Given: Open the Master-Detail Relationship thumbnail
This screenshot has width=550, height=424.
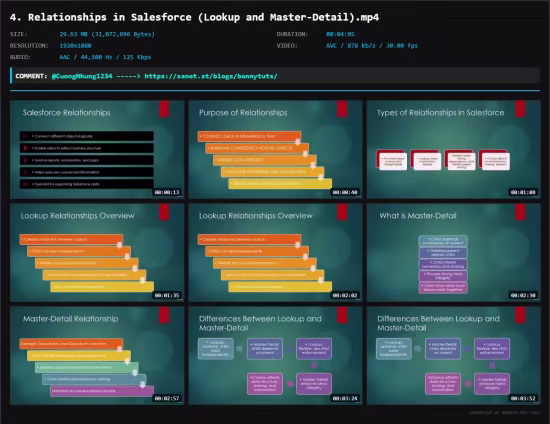Looking at the screenshot, I should pos(97,356).
